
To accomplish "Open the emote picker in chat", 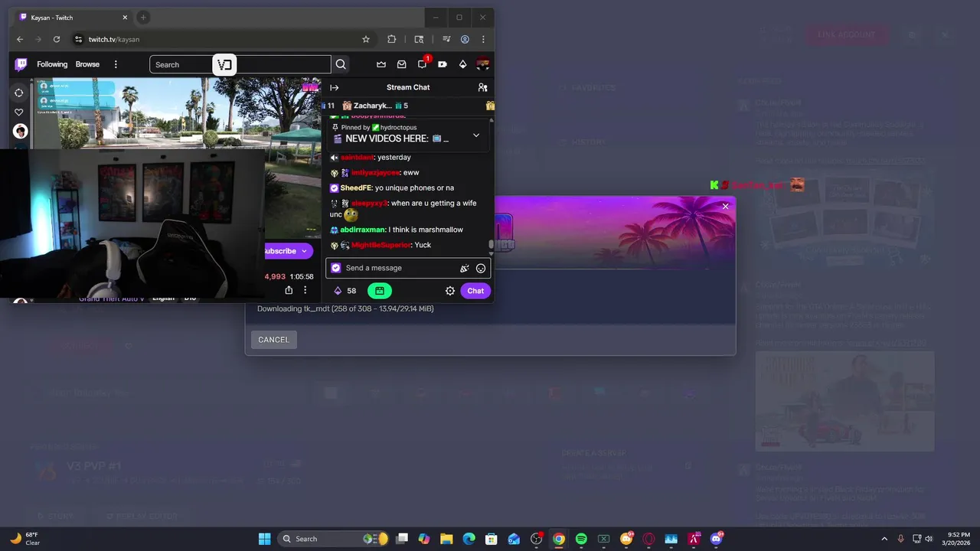I will (481, 268).
